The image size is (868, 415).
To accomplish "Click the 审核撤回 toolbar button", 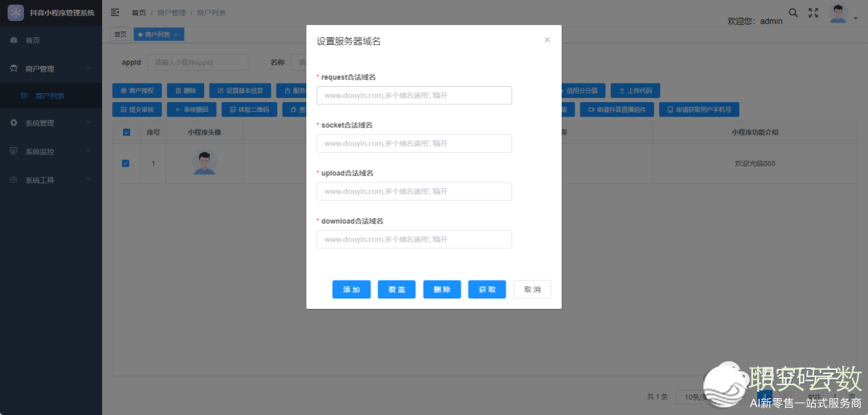I will (x=191, y=109).
